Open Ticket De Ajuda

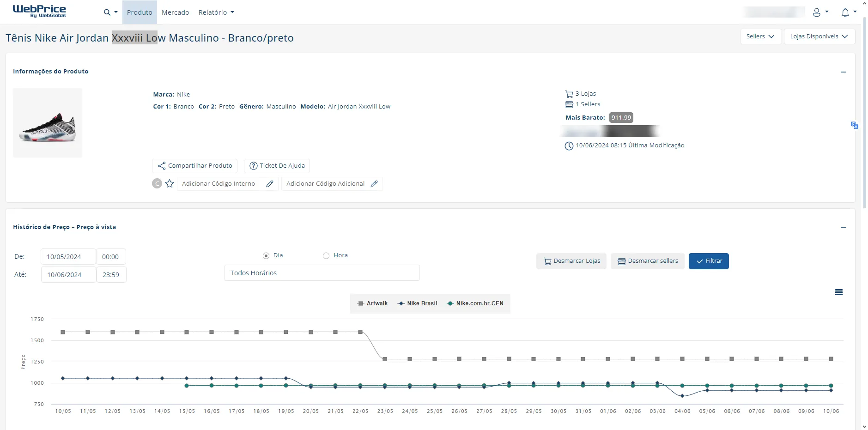click(277, 166)
